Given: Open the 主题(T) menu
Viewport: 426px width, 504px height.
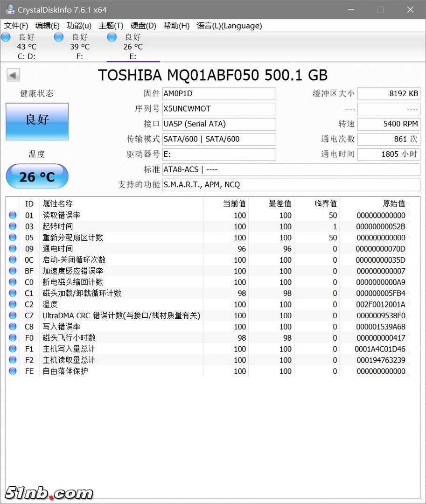Looking at the screenshot, I should 111,26.
